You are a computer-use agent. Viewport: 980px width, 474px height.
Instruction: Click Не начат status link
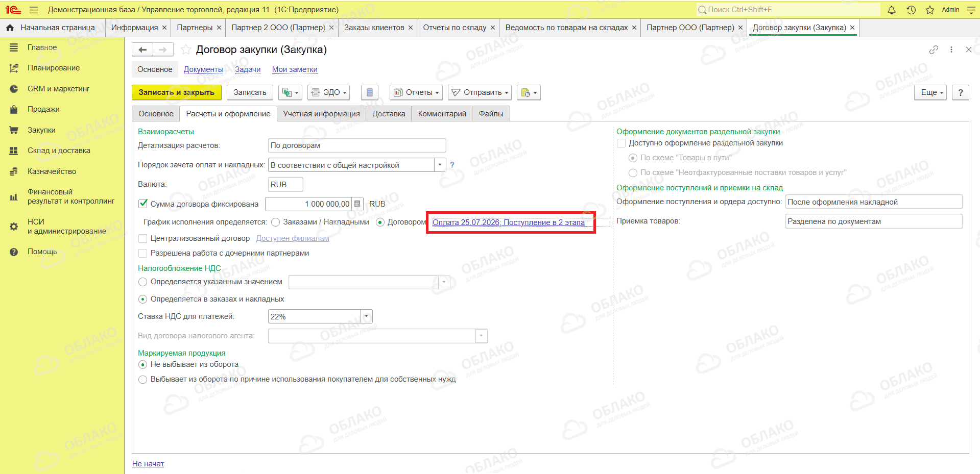[148, 464]
